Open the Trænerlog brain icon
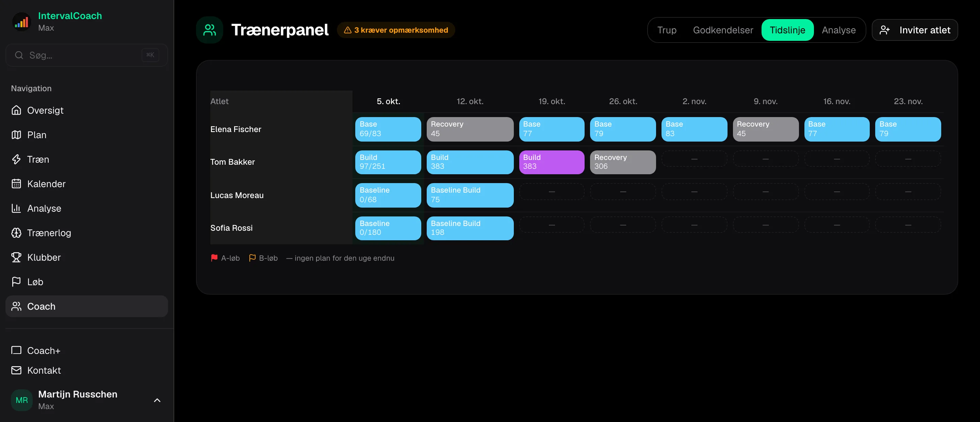Viewport: 980px width, 422px height. point(16,232)
